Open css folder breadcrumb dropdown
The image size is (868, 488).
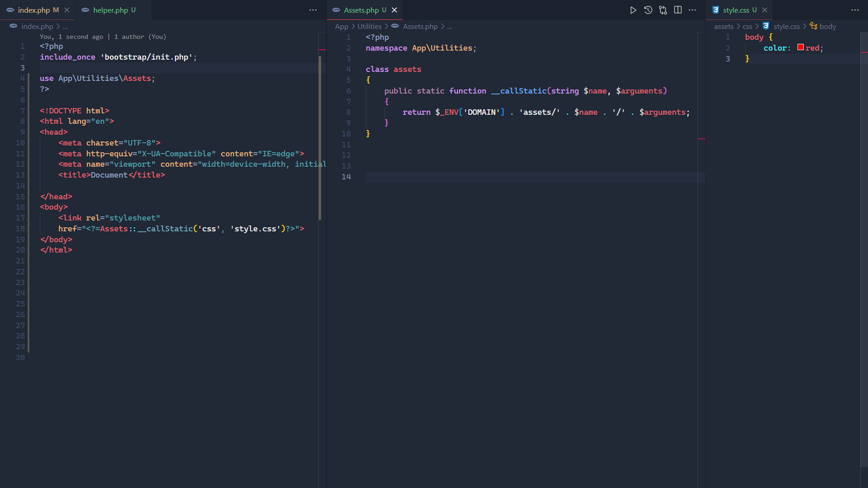(x=747, y=26)
